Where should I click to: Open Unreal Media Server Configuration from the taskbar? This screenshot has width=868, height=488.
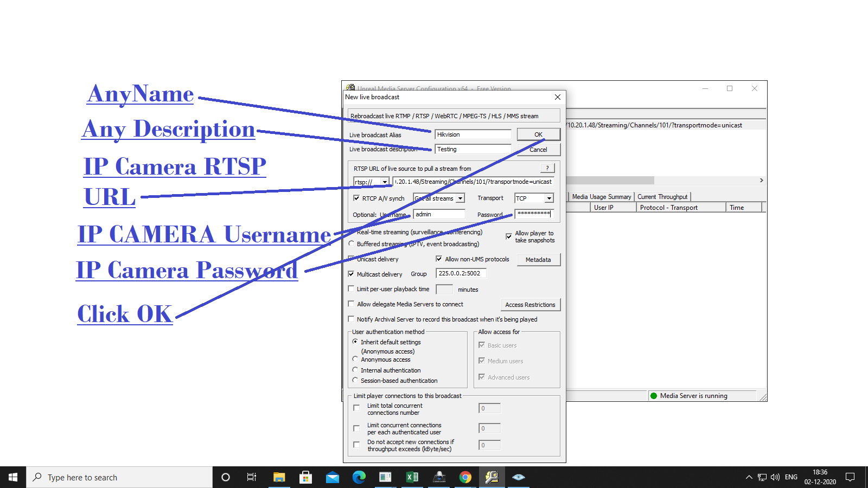pos(492,477)
